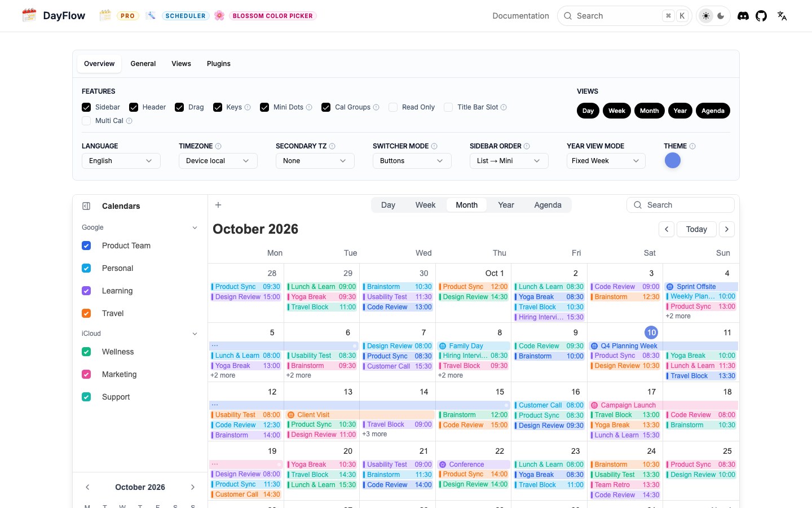Enable the Multi Cal checkbox

pyautogui.click(x=86, y=121)
